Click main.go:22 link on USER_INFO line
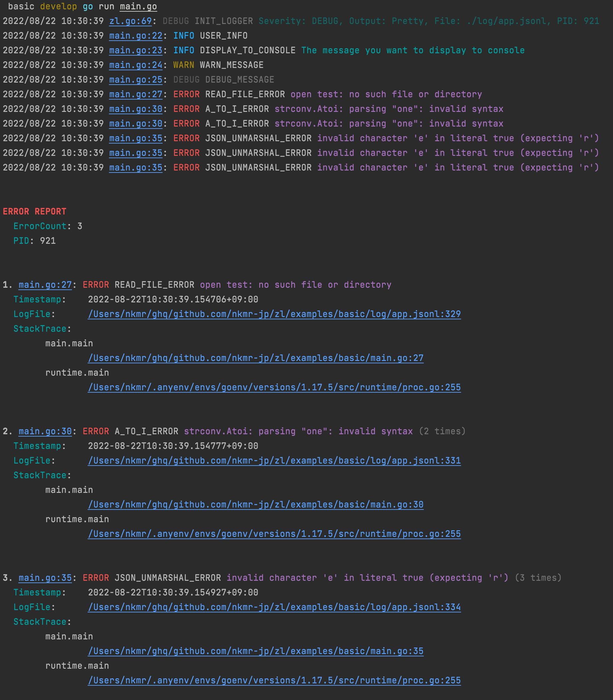Screen dimensions: 613x700 pyautogui.click(x=136, y=36)
